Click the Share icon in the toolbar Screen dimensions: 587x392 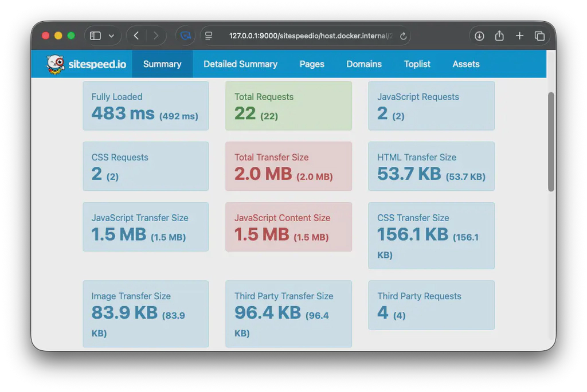499,35
